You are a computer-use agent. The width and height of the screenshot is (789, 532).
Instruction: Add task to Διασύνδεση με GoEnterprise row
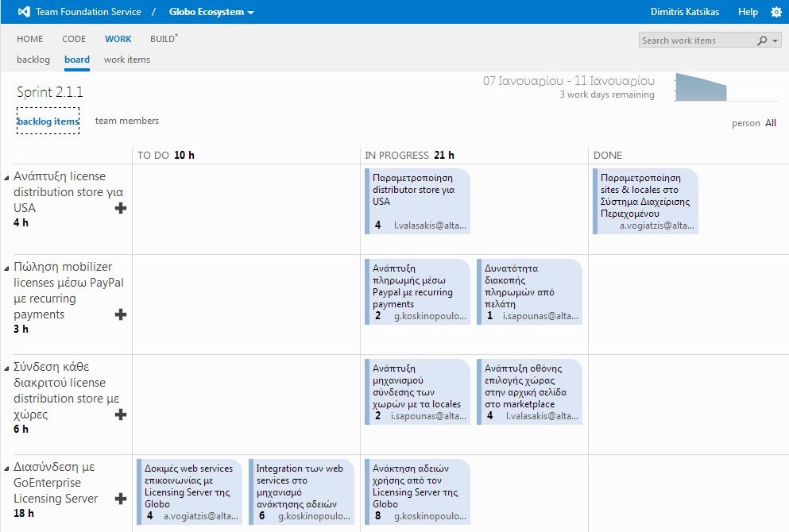pyautogui.click(x=121, y=499)
